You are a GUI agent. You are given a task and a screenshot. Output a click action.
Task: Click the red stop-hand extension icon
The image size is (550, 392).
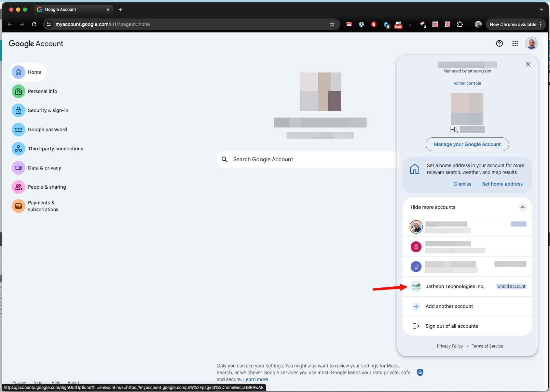click(x=374, y=24)
